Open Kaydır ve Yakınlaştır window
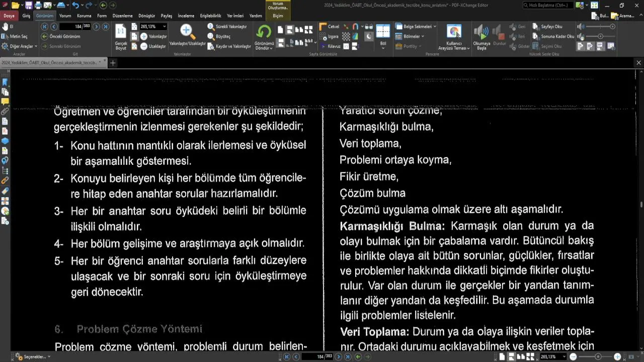 point(229,46)
